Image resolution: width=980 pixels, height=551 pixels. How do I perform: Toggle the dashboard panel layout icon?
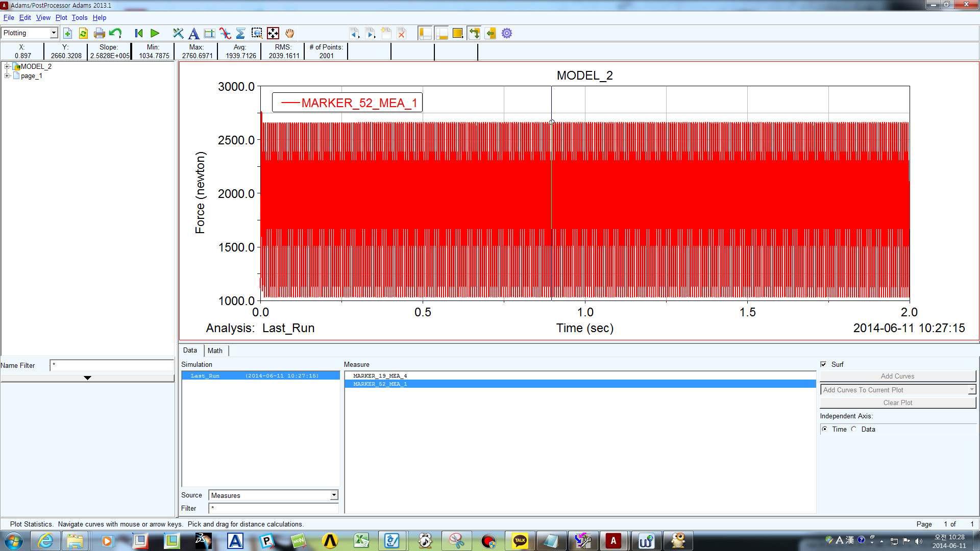(x=442, y=34)
